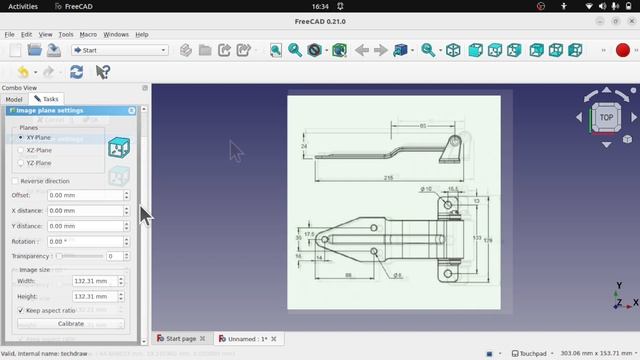
Task: Click the hinge drawing image plane
Action: pos(394,202)
